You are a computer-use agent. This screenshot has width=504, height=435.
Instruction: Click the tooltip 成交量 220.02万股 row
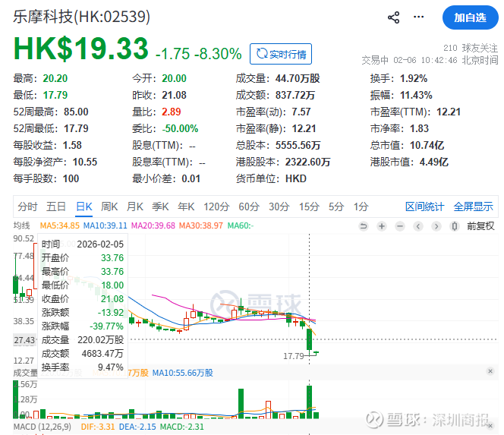[x=83, y=340]
